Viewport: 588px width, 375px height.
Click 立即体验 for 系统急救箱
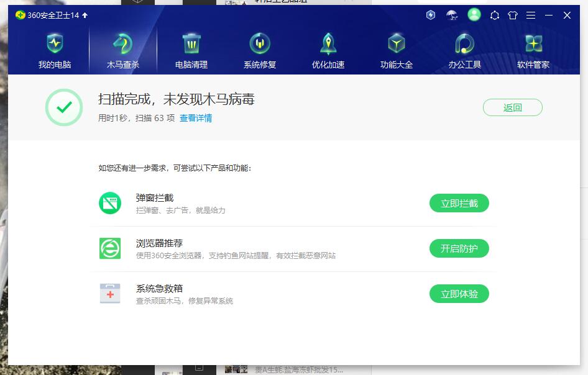[459, 294]
